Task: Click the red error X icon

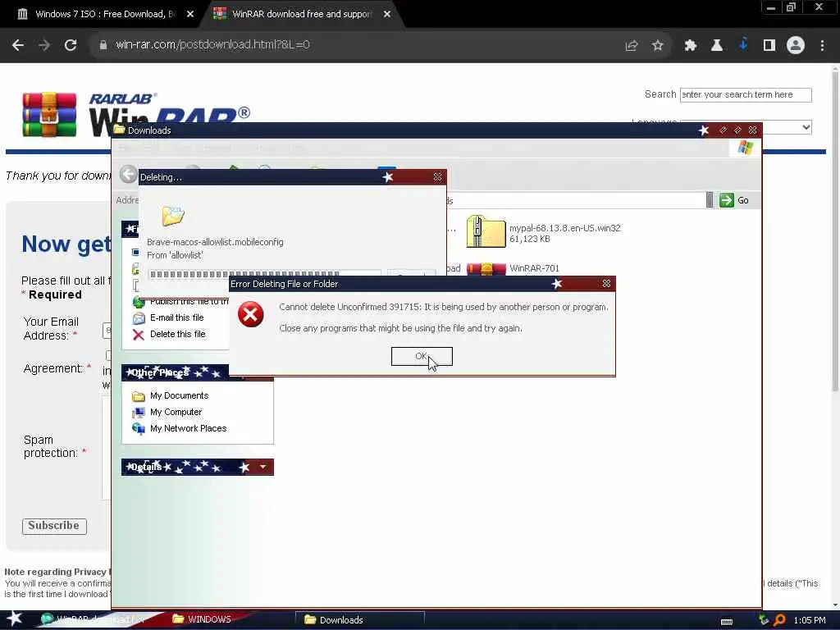Action: [x=250, y=314]
